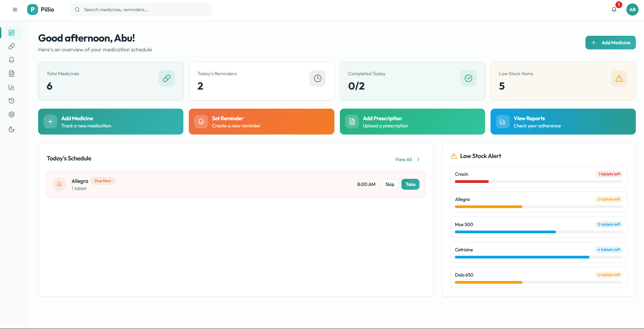644x329 pixels.
Task: Click the dashboard grid icon in sidebar
Action: [12, 33]
